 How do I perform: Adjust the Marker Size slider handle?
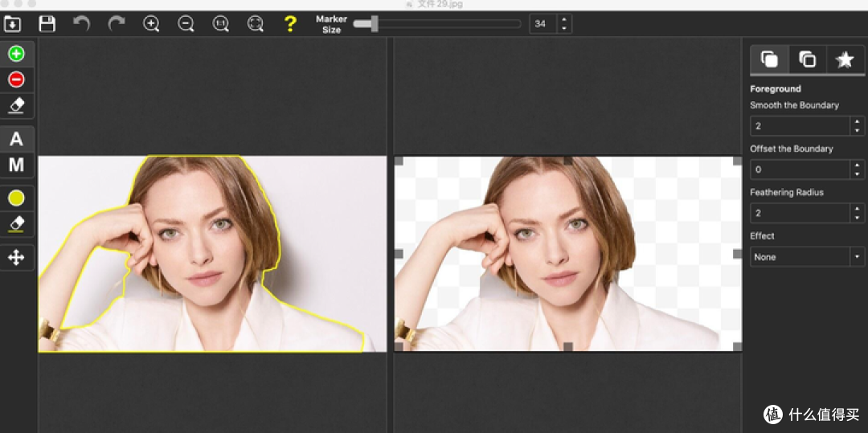click(375, 24)
